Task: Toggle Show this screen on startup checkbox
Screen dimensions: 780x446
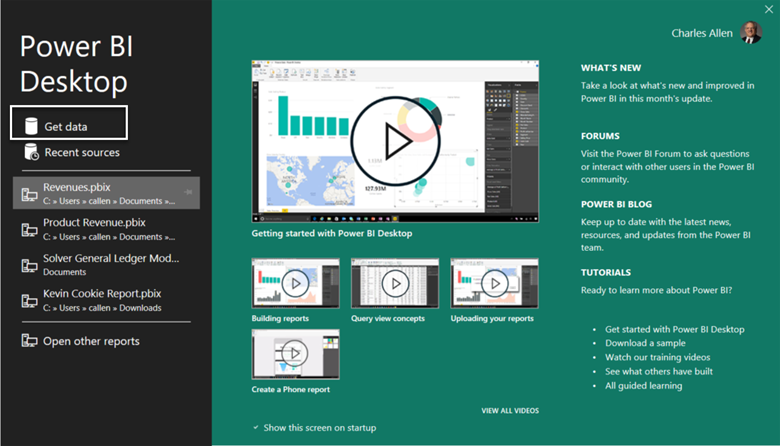Action: click(x=257, y=427)
